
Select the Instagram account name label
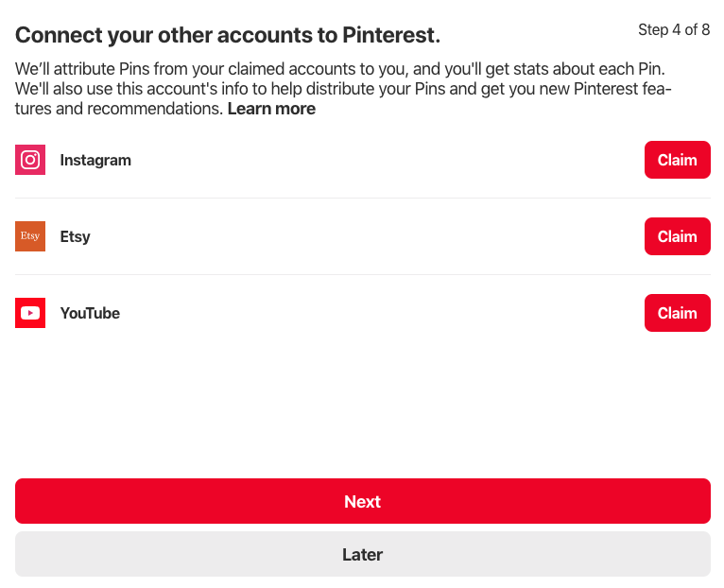pyautogui.click(x=95, y=161)
